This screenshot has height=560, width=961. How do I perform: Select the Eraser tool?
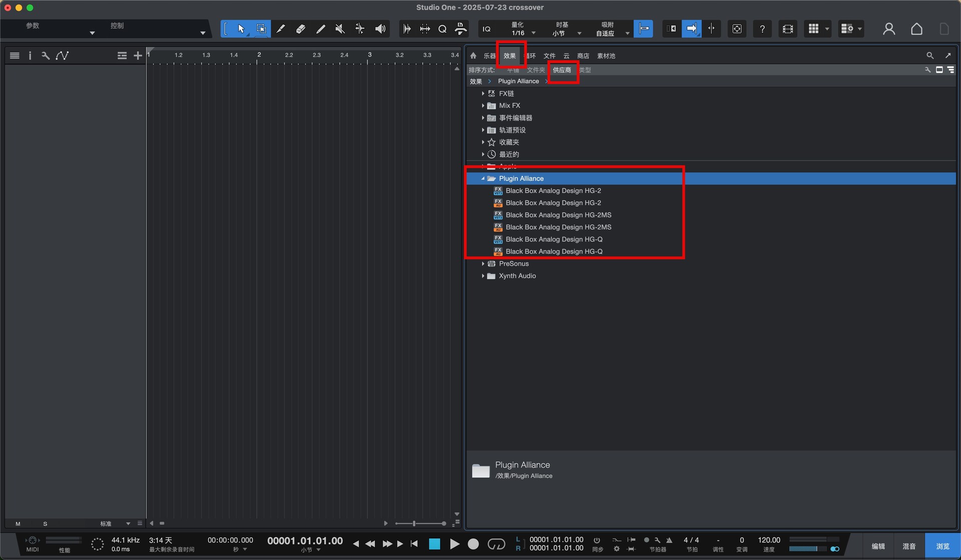[x=301, y=29]
